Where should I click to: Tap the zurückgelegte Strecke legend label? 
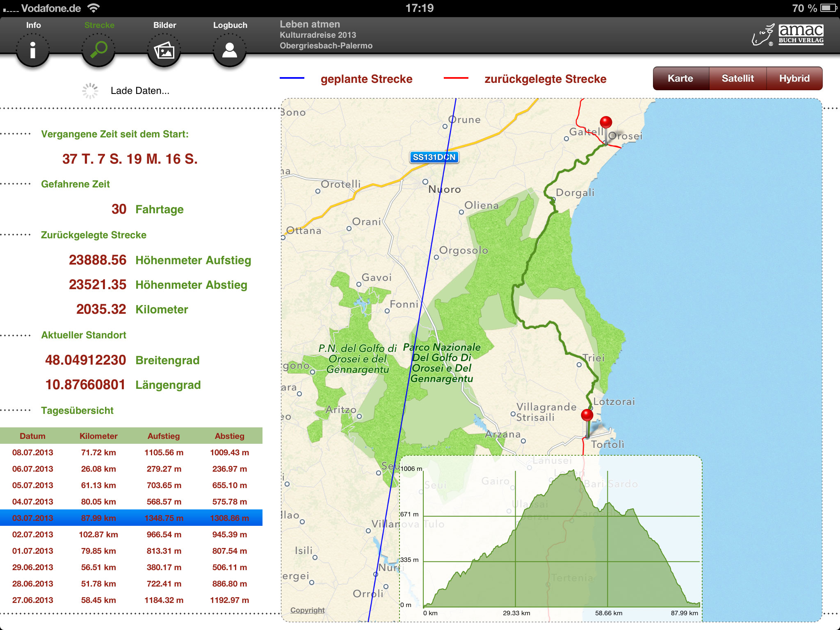[x=546, y=79]
